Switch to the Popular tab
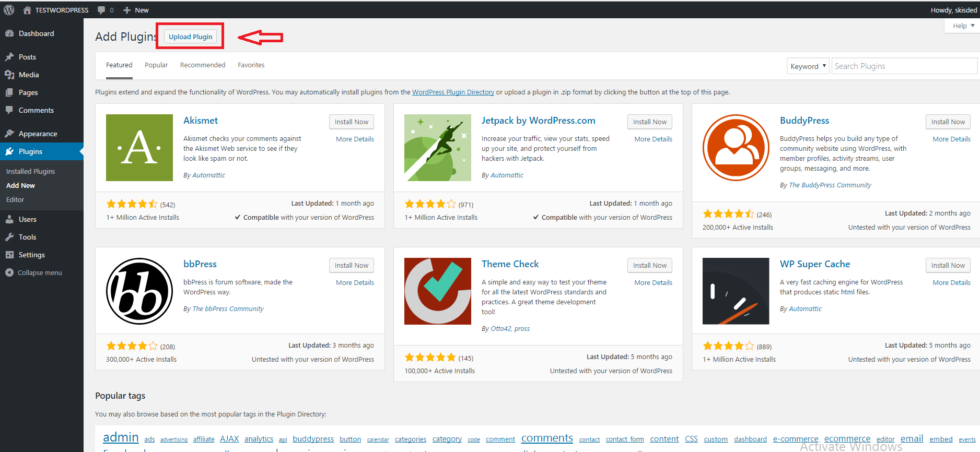Screen dimensions: 980x452 [x=156, y=65]
